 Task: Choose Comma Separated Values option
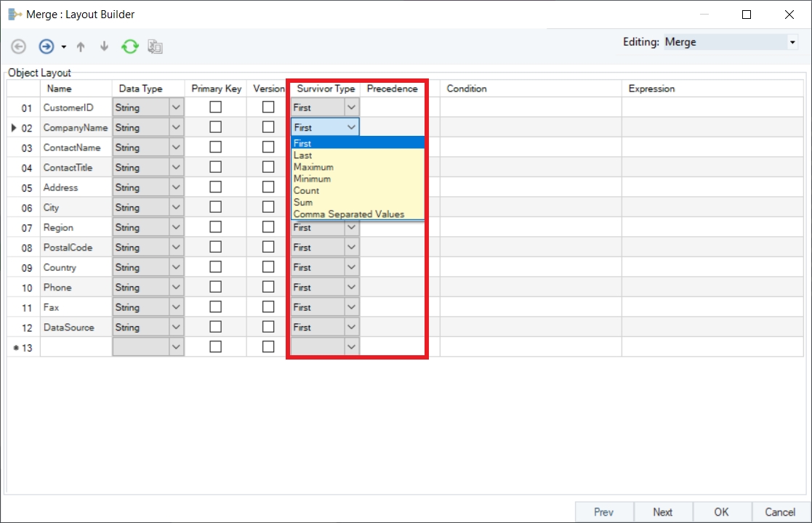[x=349, y=214]
